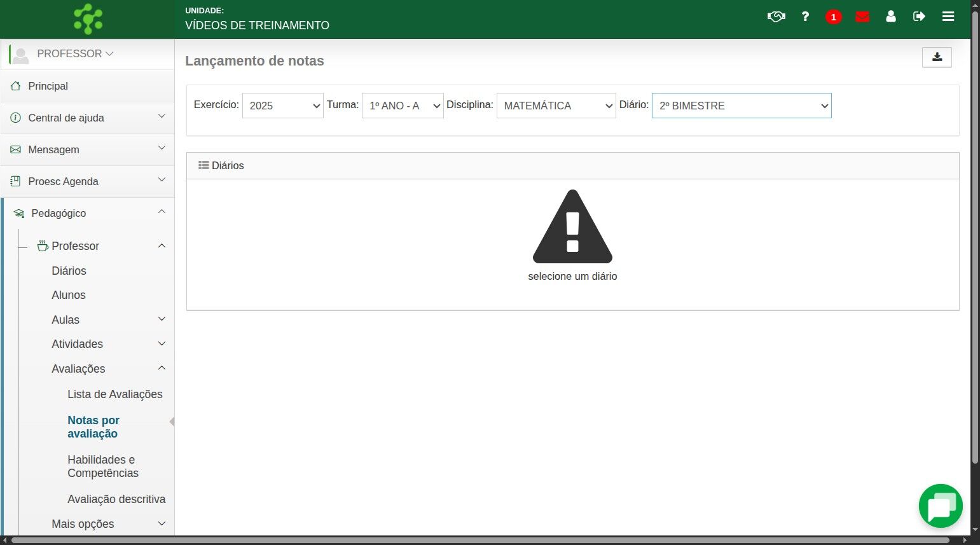Click the PROFESSOR avatar image

20,55
